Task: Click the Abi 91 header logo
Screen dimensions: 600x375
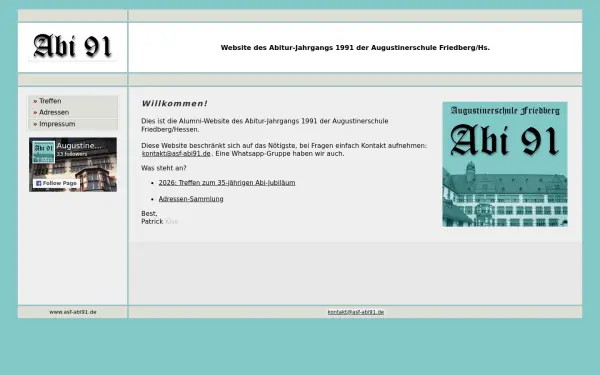Action: (72, 47)
